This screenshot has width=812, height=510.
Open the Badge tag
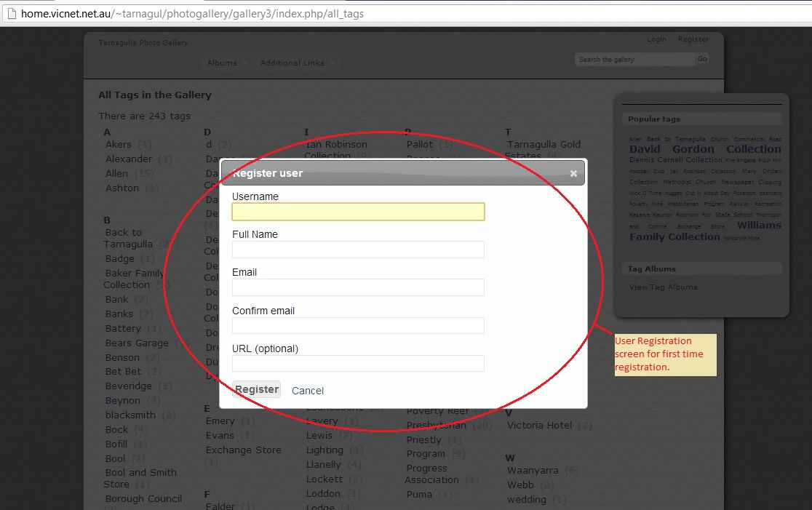119,258
